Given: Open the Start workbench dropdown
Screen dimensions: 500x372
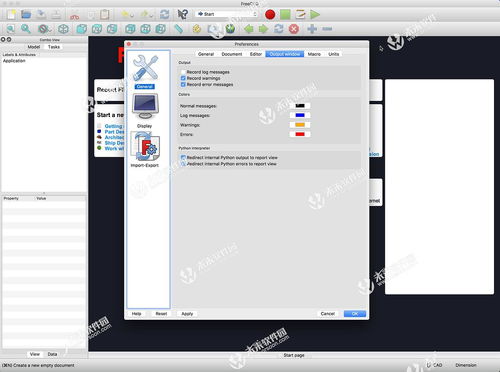Looking at the screenshot, I should 227,14.
